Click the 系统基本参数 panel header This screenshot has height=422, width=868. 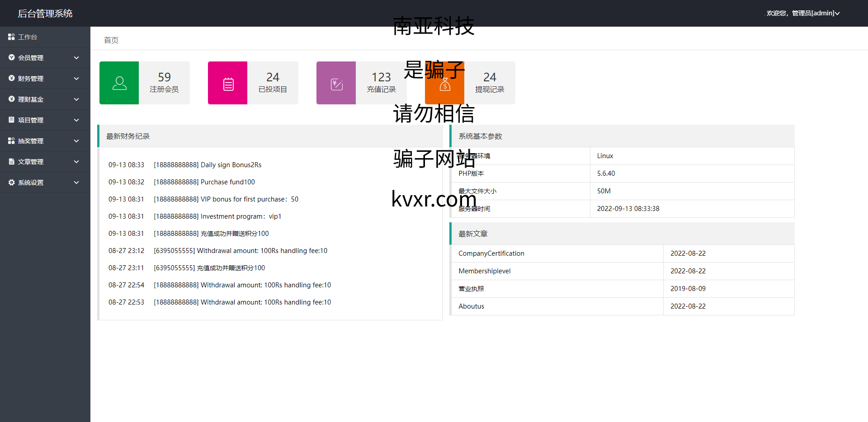coord(622,136)
